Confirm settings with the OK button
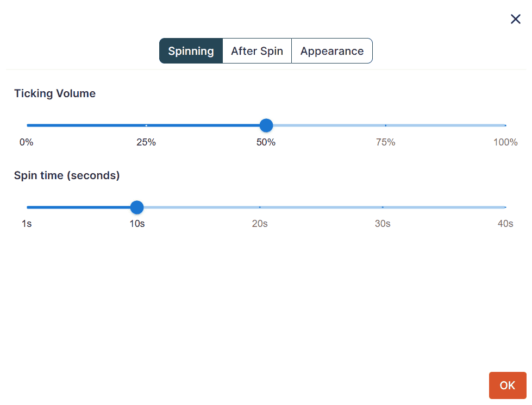The image size is (532, 405). 507,385
